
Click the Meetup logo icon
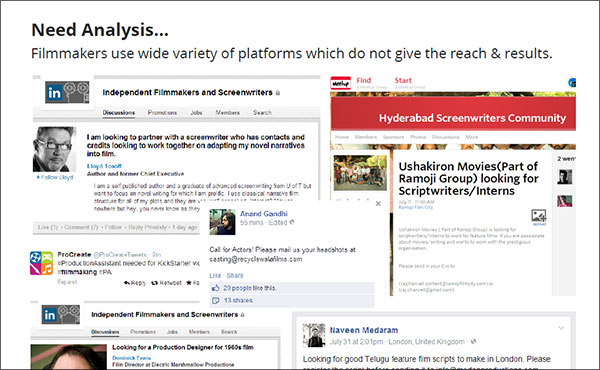[340, 83]
